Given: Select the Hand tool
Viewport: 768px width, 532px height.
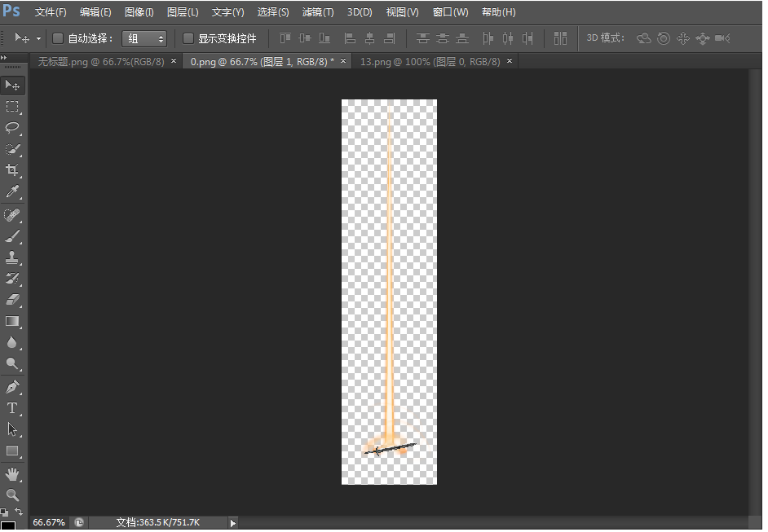Looking at the screenshot, I should (x=13, y=473).
